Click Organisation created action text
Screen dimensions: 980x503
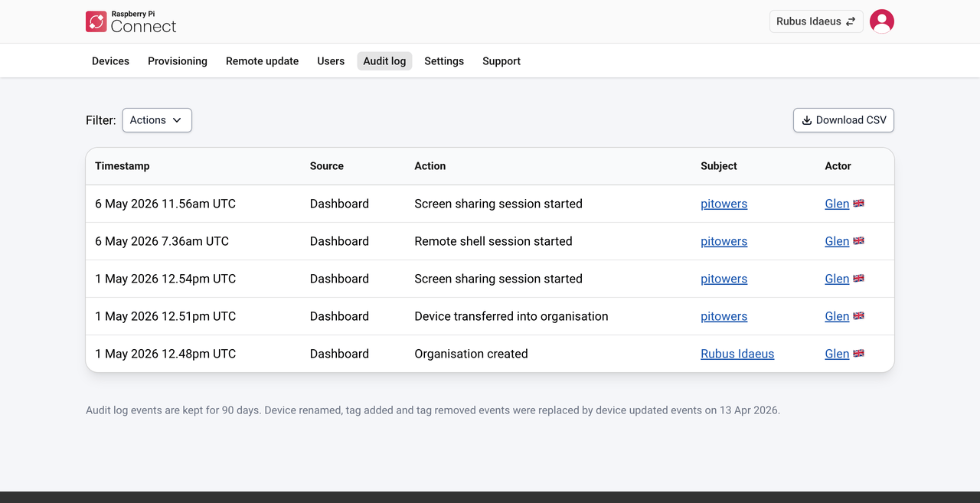472,354
